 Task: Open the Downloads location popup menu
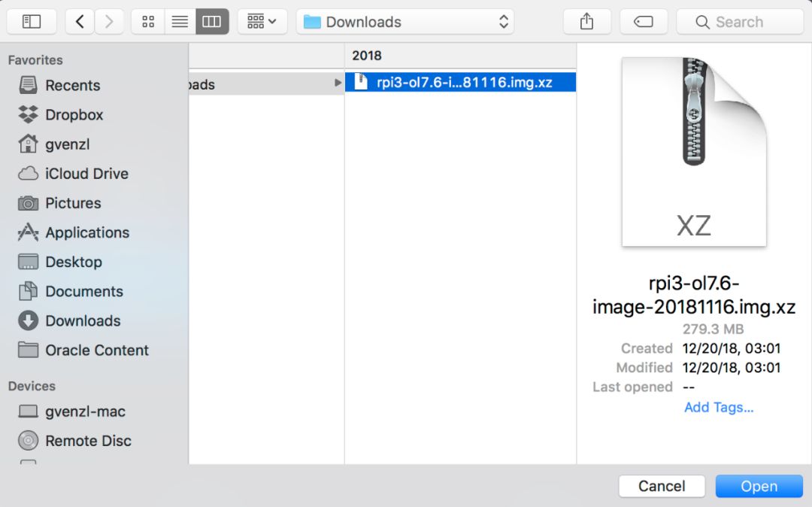pyautogui.click(x=405, y=22)
